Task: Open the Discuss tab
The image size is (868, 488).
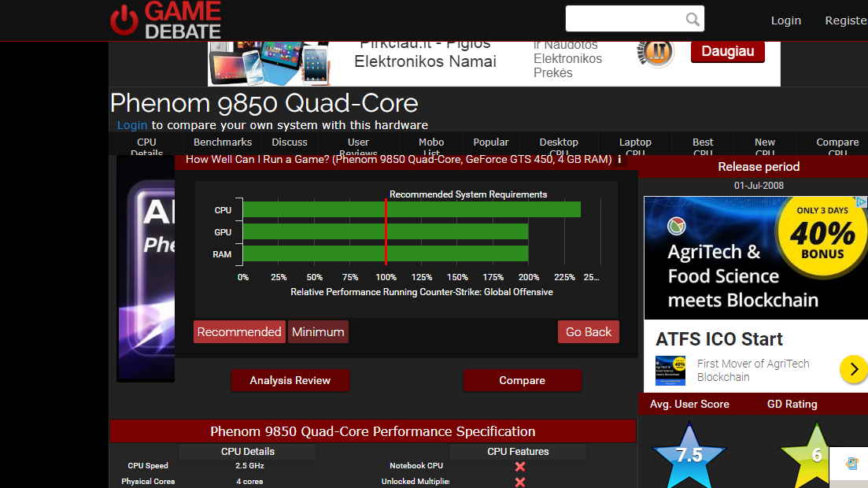Action: click(290, 142)
